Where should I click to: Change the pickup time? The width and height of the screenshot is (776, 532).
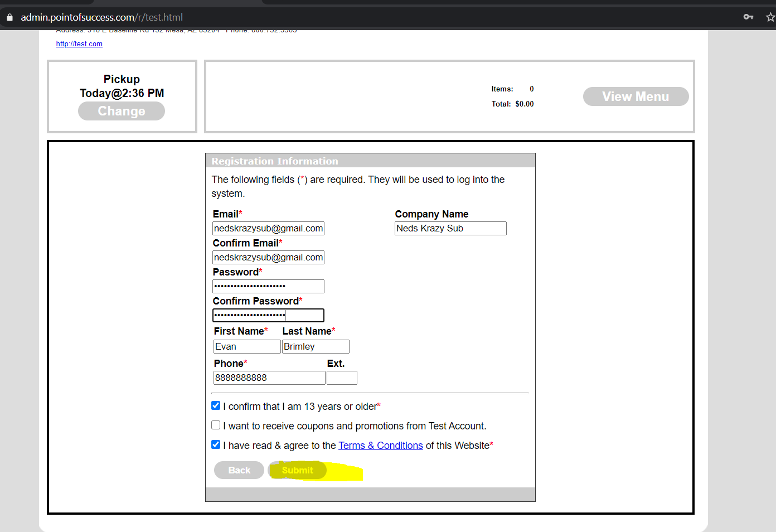[122, 111]
